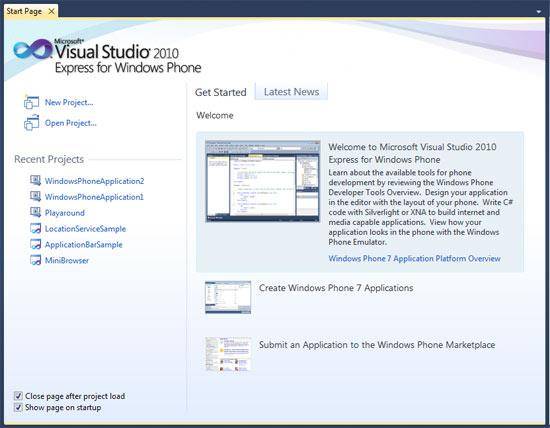The width and height of the screenshot is (550, 428).
Task: Open the New Project... link
Action: (69, 102)
